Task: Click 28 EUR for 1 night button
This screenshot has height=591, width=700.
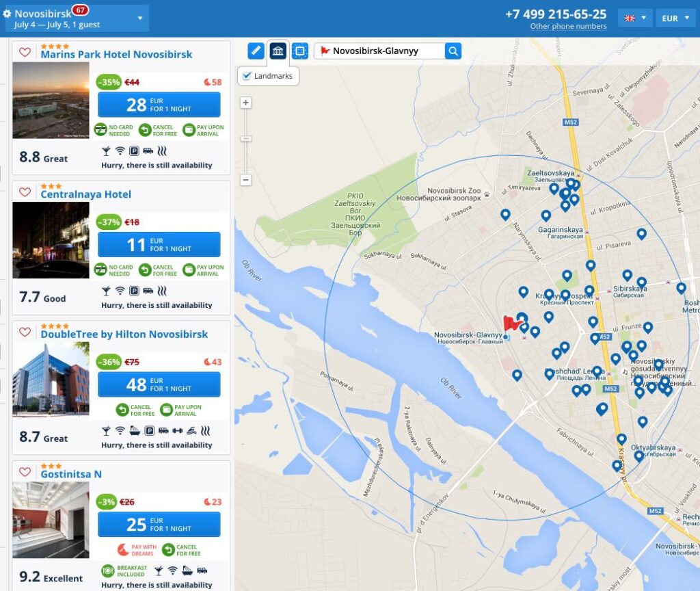Action: 159,105
